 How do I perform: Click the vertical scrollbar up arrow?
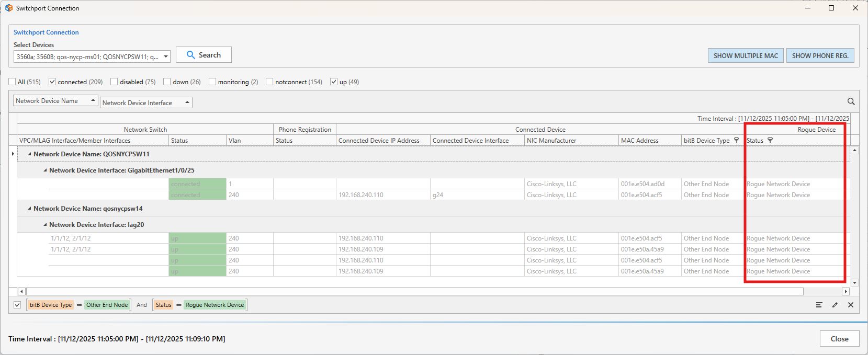point(854,150)
